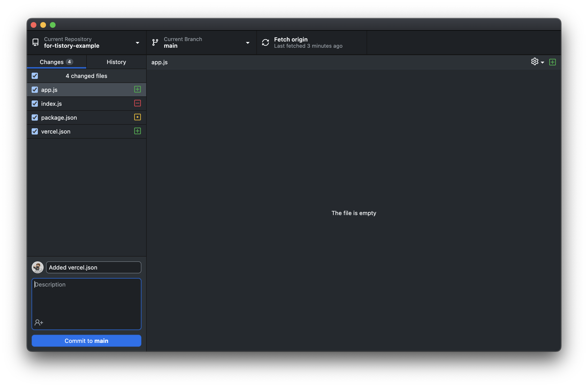This screenshot has height=387, width=588.
Task: Switch to the History tab
Action: point(116,62)
